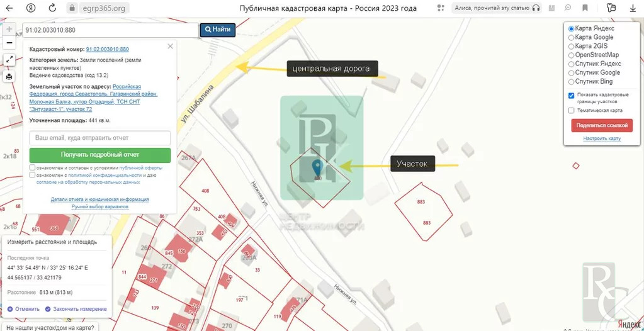Select Спутник Яндекс radio option
Screen dimensions: 644x331
click(572, 64)
